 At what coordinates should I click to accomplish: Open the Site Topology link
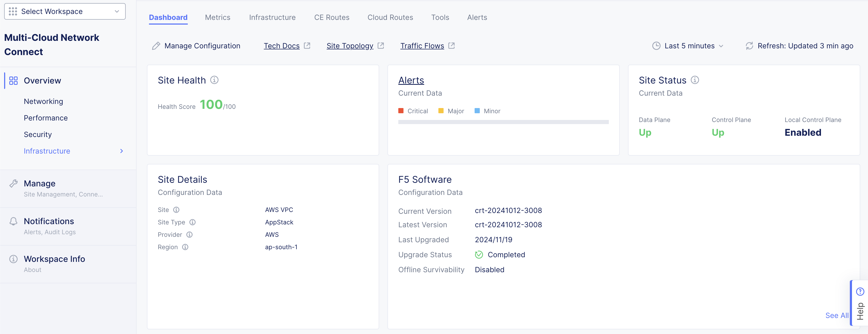[x=350, y=46]
